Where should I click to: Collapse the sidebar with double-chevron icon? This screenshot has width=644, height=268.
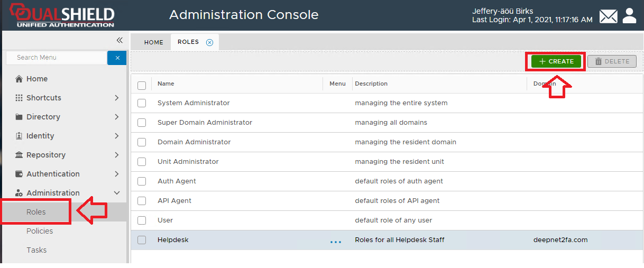coord(119,40)
